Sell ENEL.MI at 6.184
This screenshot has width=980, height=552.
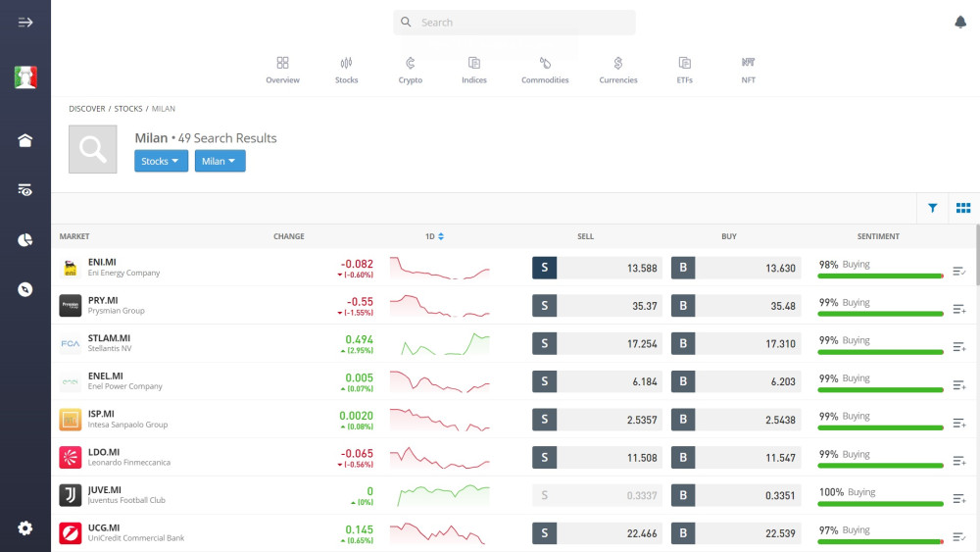[x=597, y=381]
